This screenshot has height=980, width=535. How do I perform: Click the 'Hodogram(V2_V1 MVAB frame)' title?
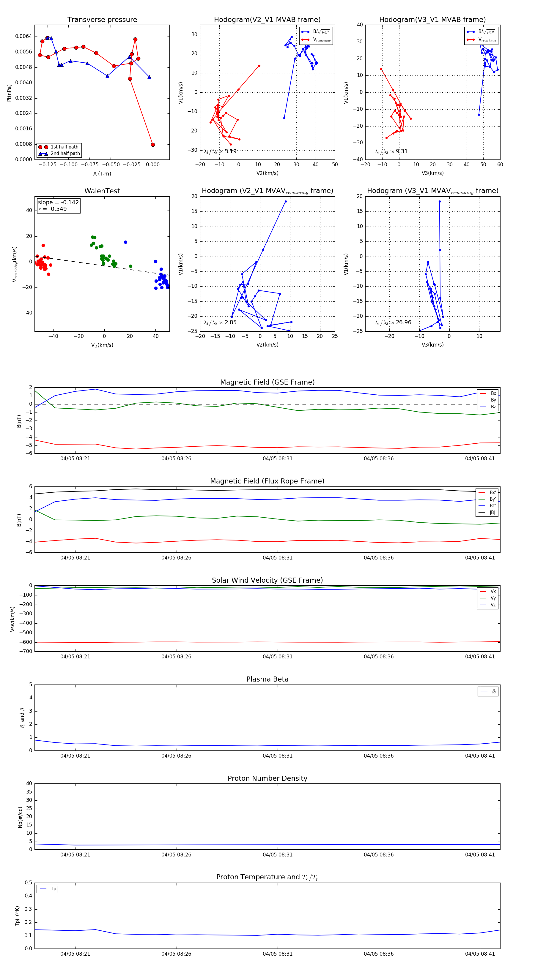[267, 19]
